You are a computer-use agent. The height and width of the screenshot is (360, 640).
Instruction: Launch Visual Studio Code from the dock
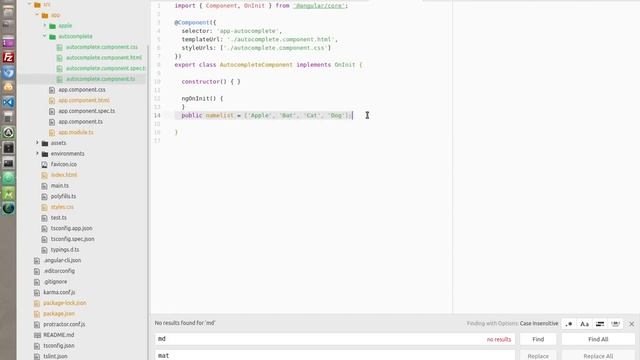pos(8,102)
